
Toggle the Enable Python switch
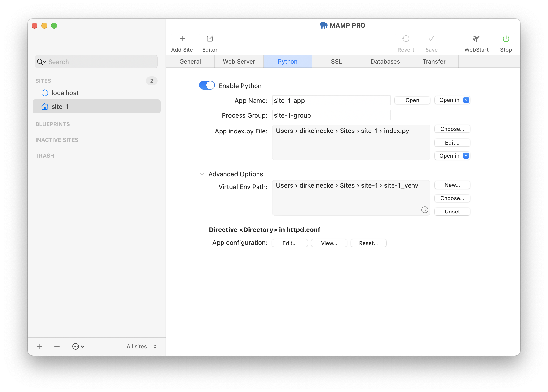pyautogui.click(x=207, y=85)
